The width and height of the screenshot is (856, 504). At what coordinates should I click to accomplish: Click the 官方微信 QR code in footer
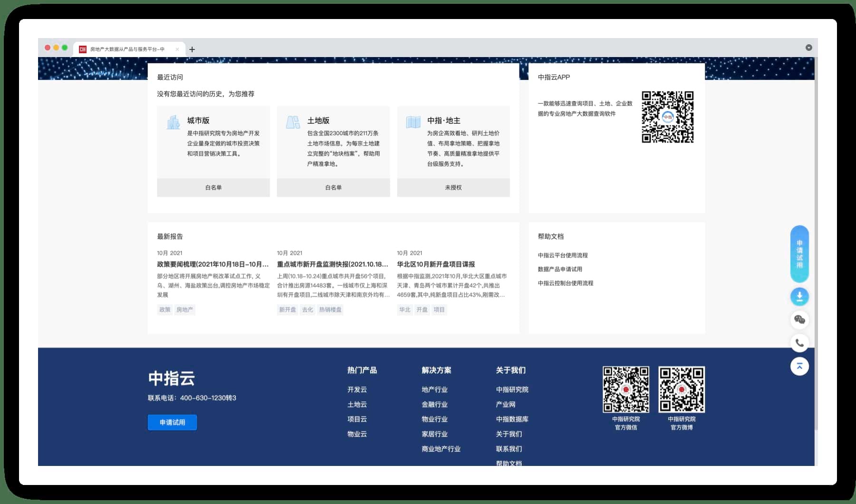[626, 389]
